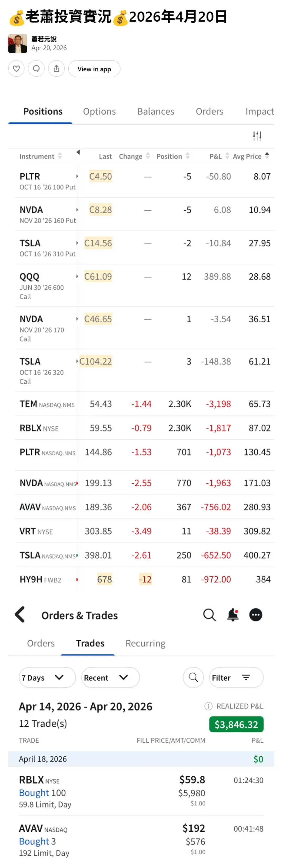Image resolution: width=284 pixels, height=868 pixels.
Task: Sort positions by P&L column
Action: coord(219,156)
